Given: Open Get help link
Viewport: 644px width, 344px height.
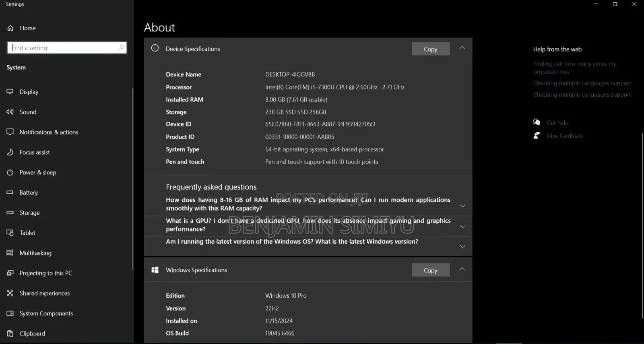Looking at the screenshot, I should [x=557, y=122].
